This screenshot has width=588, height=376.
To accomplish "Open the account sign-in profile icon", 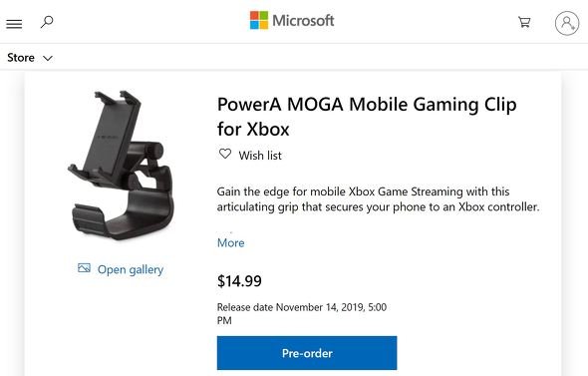I will point(567,23).
